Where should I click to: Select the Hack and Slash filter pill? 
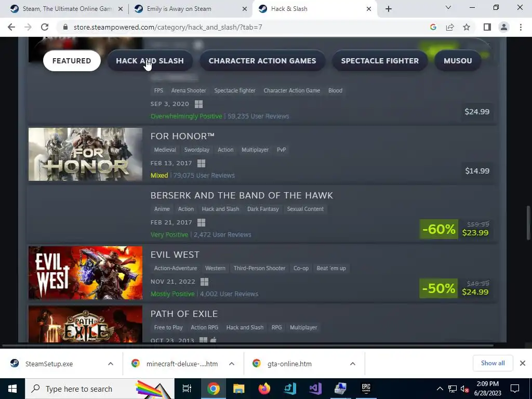click(150, 61)
